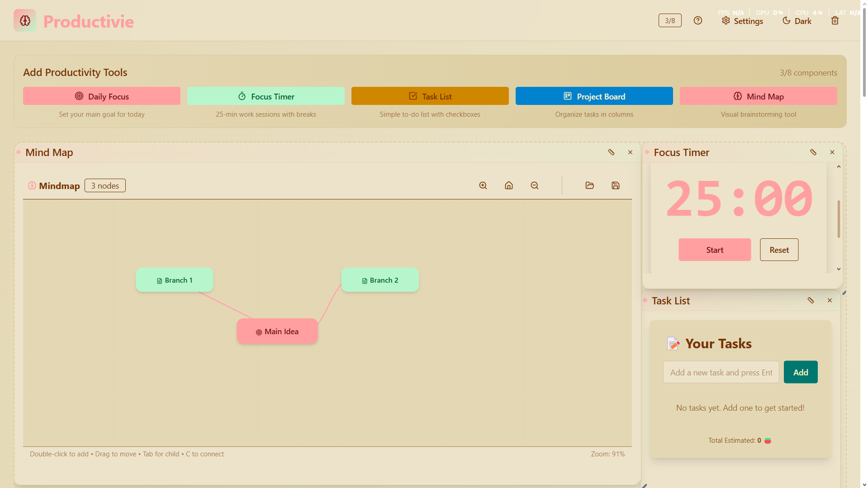
Task: Click the pin icon on Task List panel
Action: (811, 300)
